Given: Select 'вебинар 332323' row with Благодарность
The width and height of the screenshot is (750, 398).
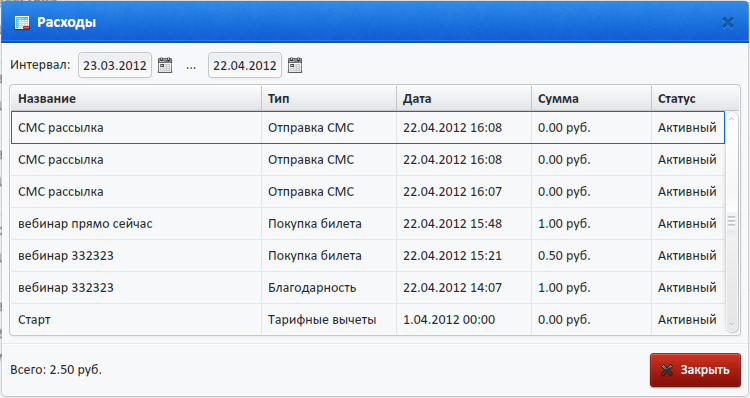Looking at the screenshot, I should [368, 288].
